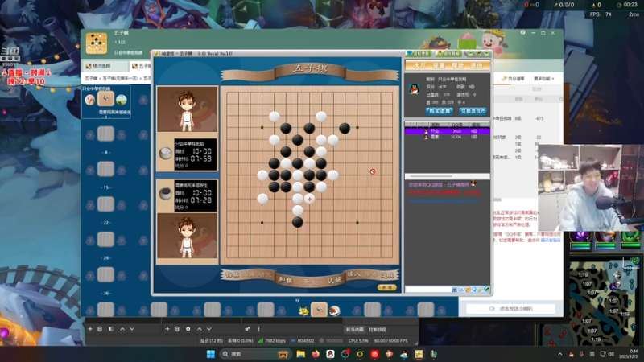
Task: Click the taskbar search box
Action: point(254,354)
